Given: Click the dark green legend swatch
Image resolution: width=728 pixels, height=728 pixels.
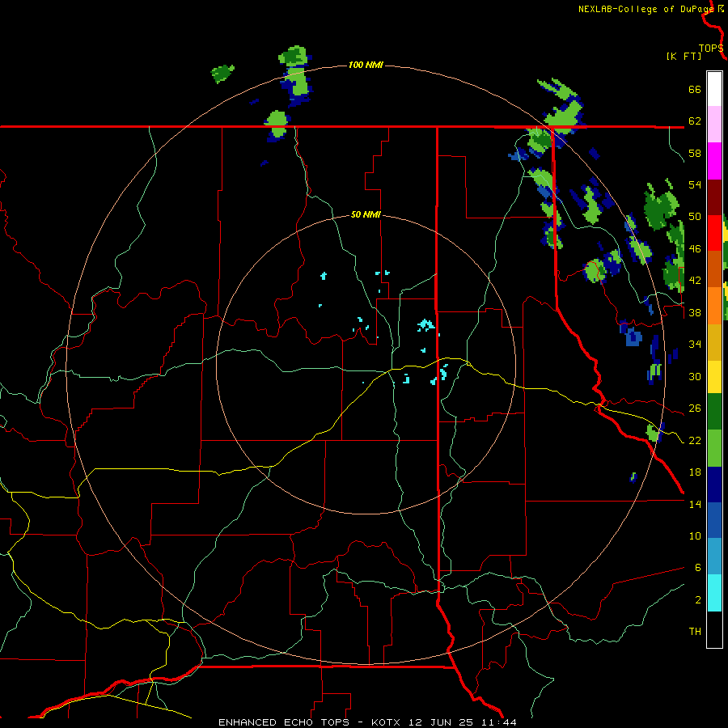Looking at the screenshot, I should (714, 412).
